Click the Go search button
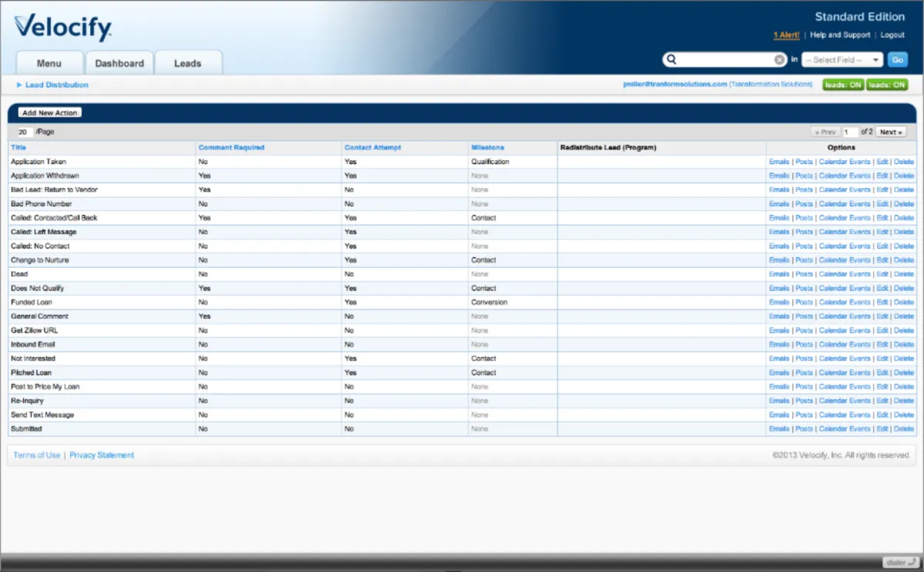The width and height of the screenshot is (924, 572). click(x=897, y=59)
